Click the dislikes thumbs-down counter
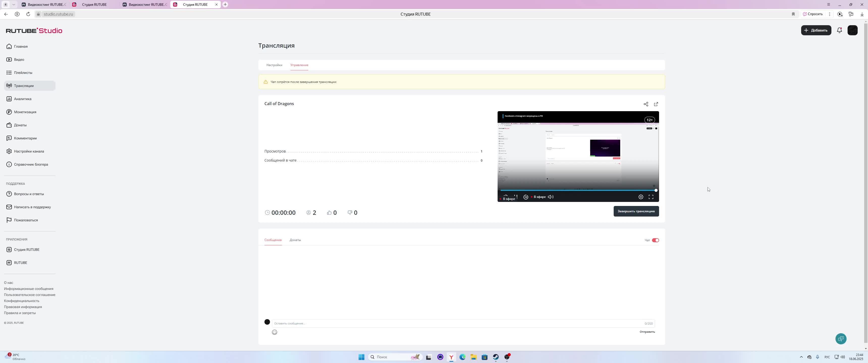This screenshot has height=363, width=868. (x=352, y=213)
